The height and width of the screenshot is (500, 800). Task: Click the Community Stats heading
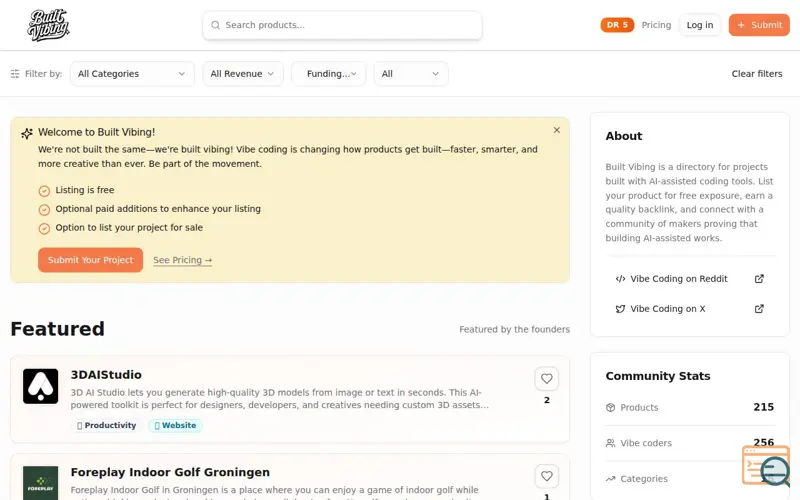(x=658, y=376)
